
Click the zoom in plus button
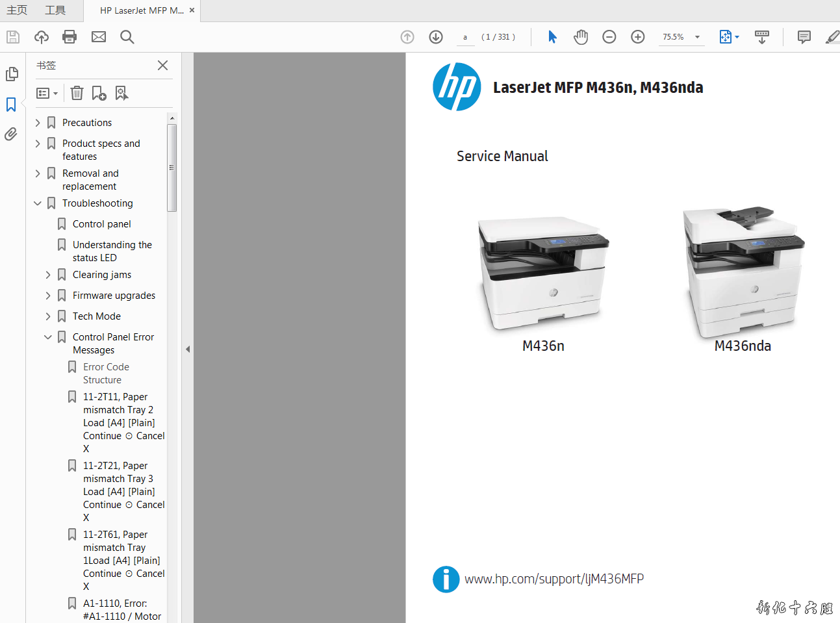click(x=638, y=37)
